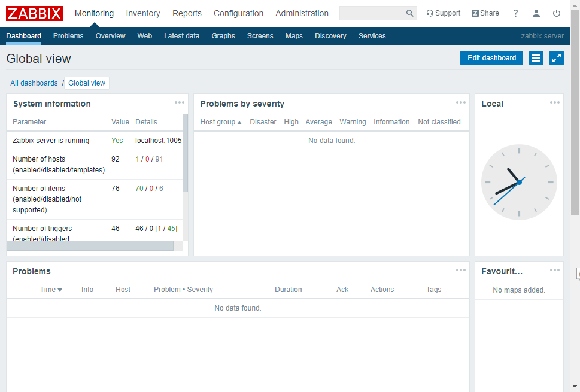Go to All dashboards breadcrumb link
The width and height of the screenshot is (580, 392).
coord(34,83)
